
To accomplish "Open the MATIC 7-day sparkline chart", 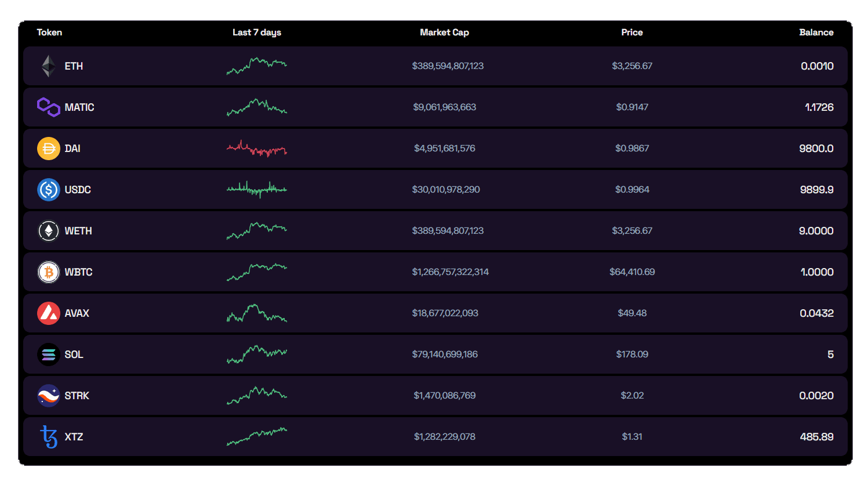I will tap(257, 107).
